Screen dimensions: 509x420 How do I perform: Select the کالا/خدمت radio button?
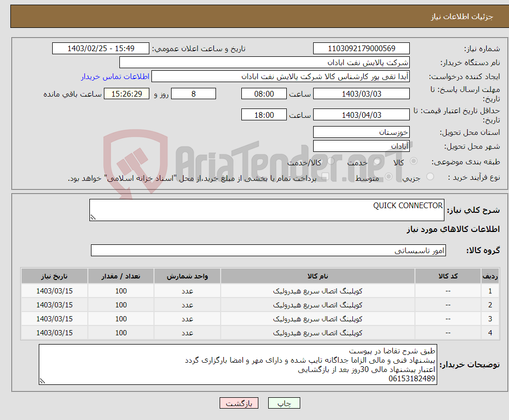(x=331, y=161)
